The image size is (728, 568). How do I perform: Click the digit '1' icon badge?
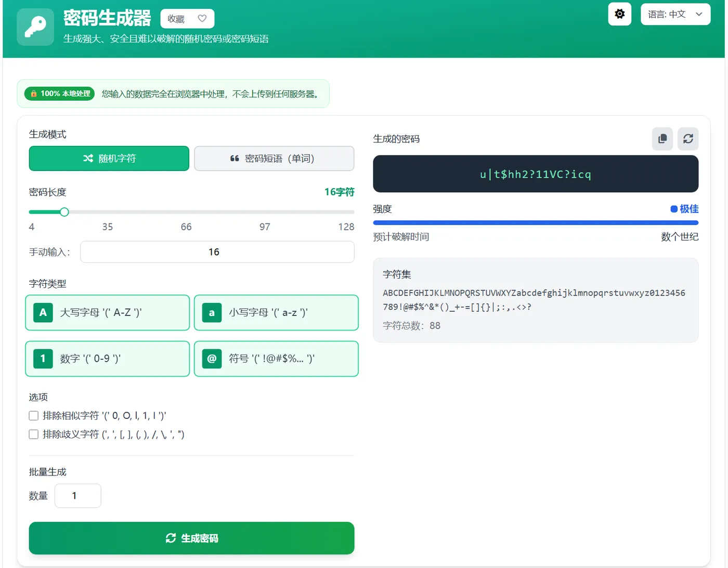pyautogui.click(x=43, y=359)
